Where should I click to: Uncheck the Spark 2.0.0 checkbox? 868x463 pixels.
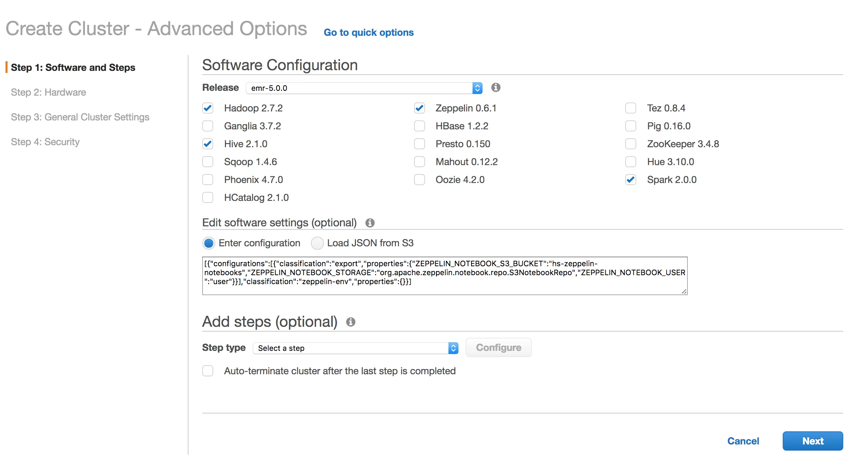[630, 180]
